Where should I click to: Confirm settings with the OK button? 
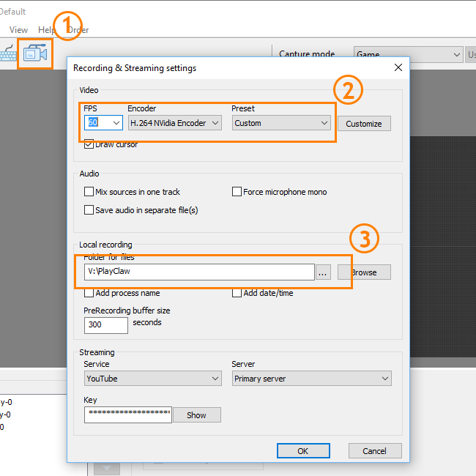click(x=303, y=451)
